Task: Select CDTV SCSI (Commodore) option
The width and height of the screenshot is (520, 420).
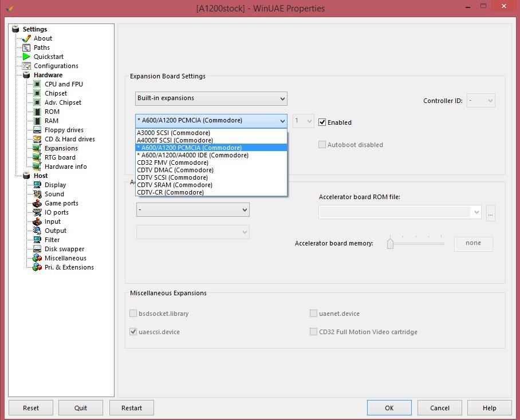Action: pyautogui.click(x=211, y=177)
